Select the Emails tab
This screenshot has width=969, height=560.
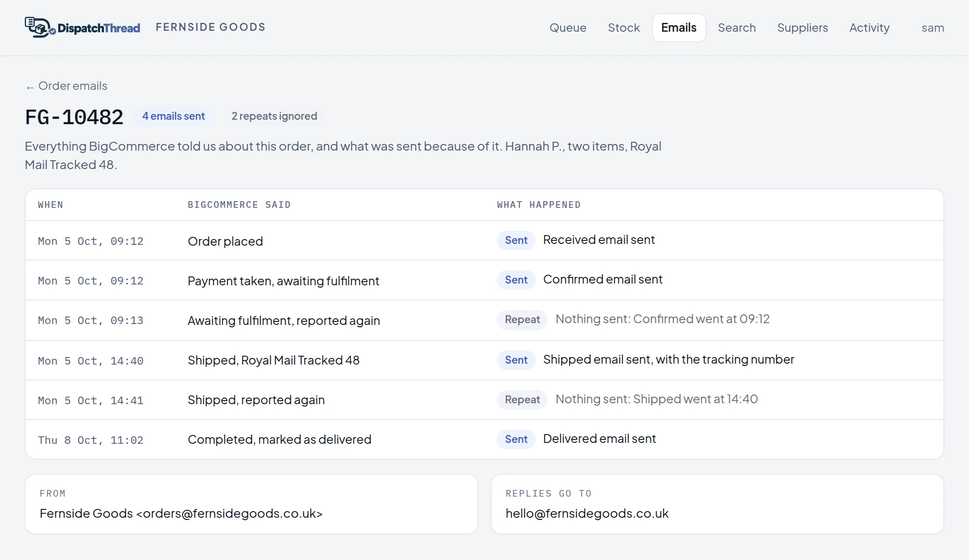[679, 28]
